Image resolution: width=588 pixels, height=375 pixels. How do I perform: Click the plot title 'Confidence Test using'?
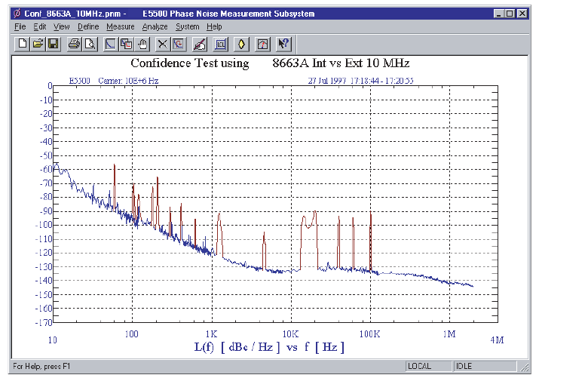190,63
